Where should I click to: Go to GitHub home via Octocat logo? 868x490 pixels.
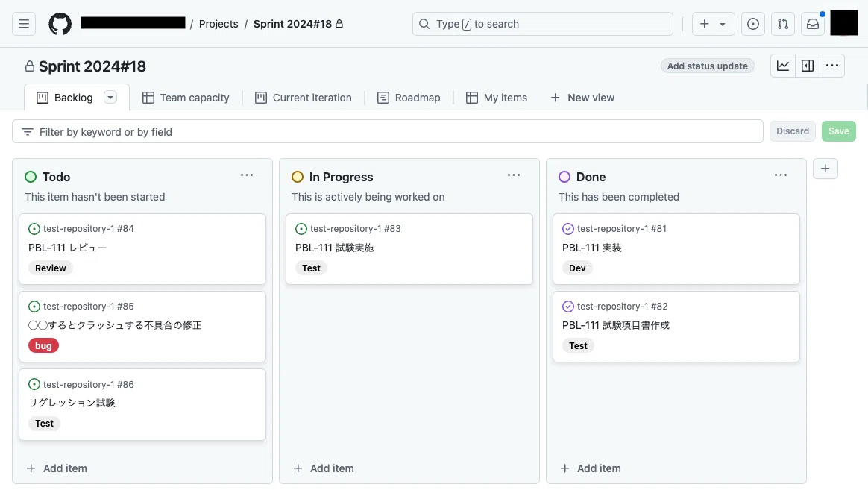coord(60,24)
